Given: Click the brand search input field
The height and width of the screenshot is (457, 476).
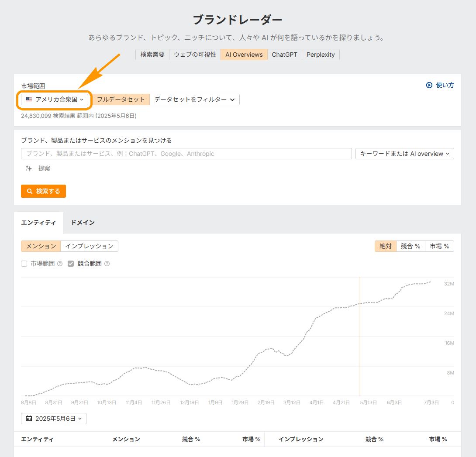Looking at the screenshot, I should [186, 154].
